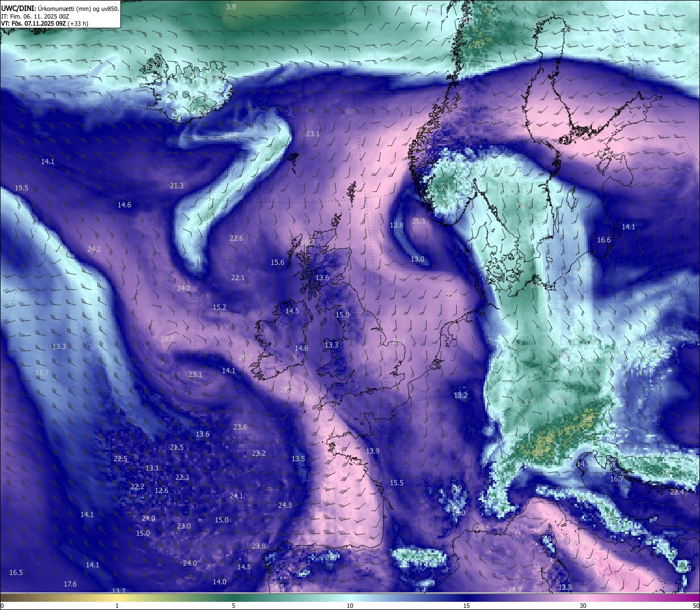Select the 13.9 value on the map
This screenshot has width=700, height=610.
tap(372, 451)
